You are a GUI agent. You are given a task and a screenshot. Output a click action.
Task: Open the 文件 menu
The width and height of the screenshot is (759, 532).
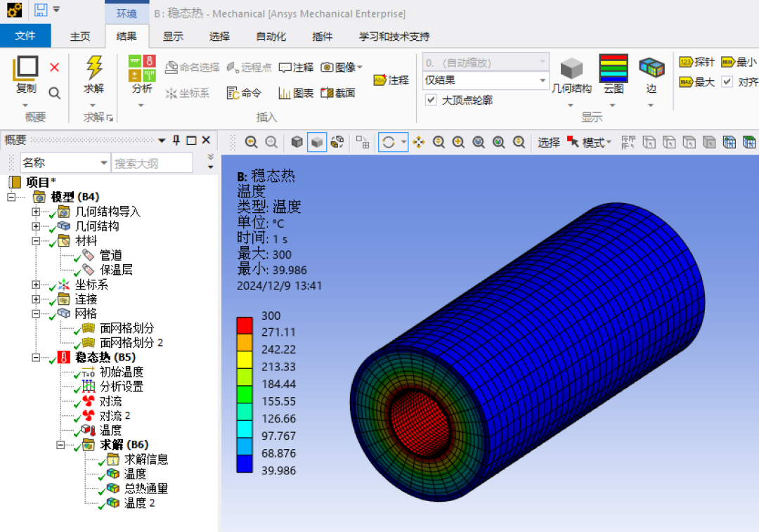point(25,36)
